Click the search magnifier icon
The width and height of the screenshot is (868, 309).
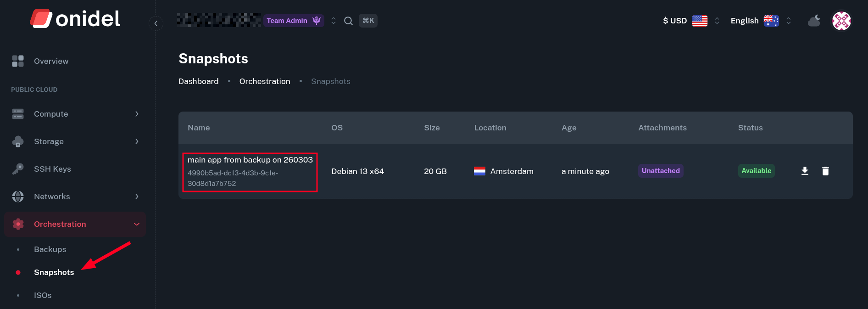(348, 21)
